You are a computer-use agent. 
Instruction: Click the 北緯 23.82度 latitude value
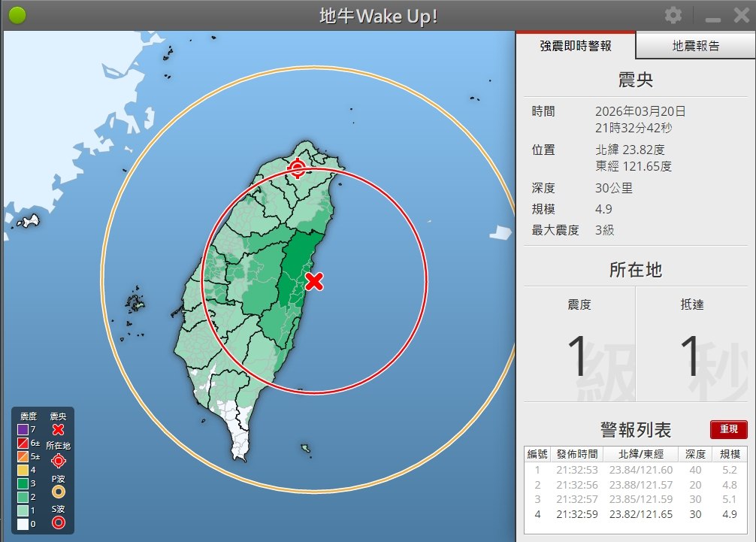631,150
